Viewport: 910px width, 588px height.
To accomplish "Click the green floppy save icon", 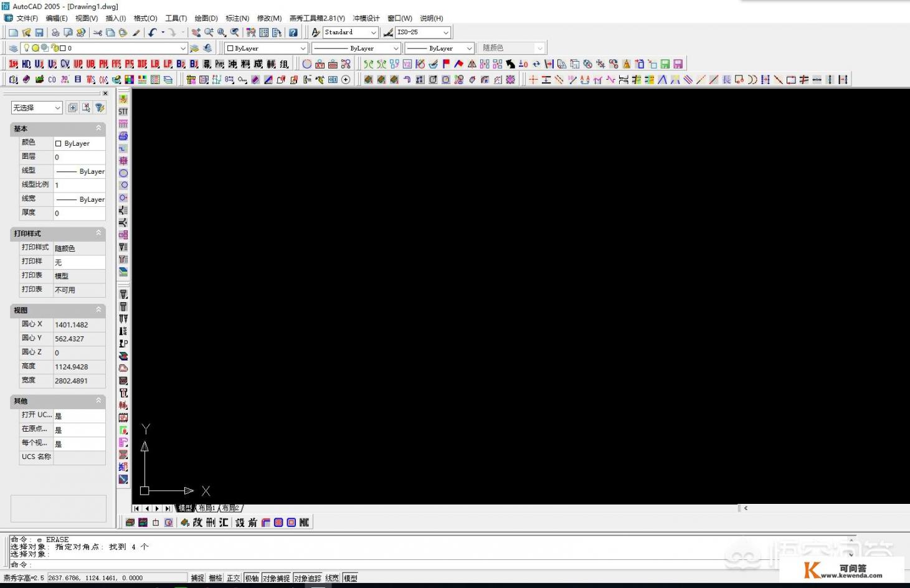I will (x=665, y=64).
